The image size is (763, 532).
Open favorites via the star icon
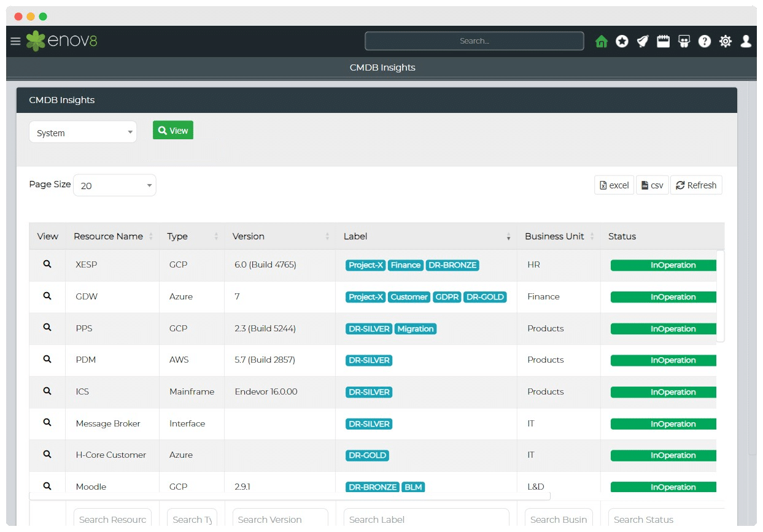pos(622,41)
